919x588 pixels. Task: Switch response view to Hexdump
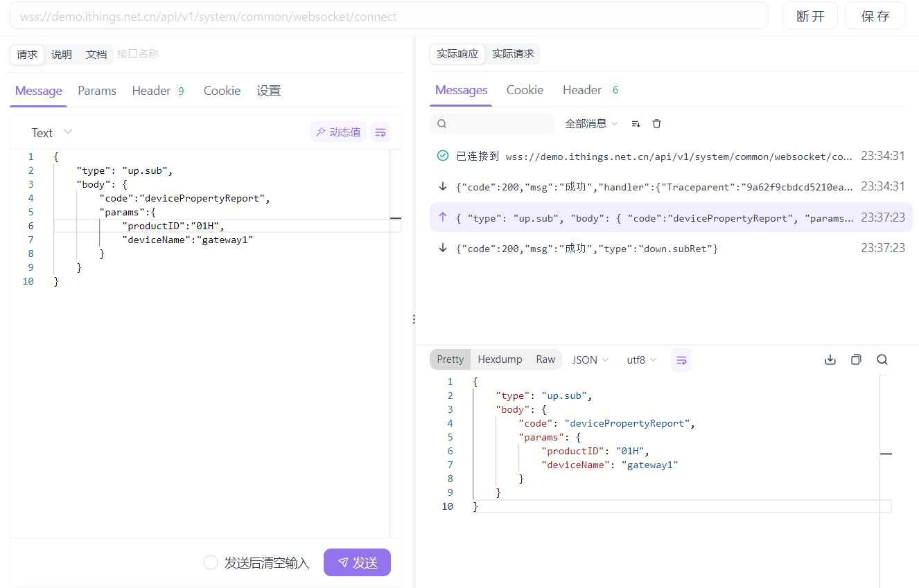(x=500, y=359)
